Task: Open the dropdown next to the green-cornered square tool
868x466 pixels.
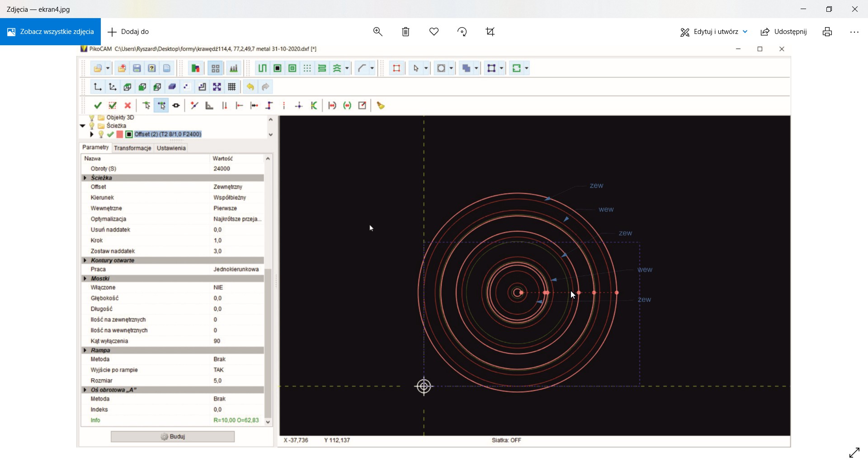Action: (x=527, y=69)
